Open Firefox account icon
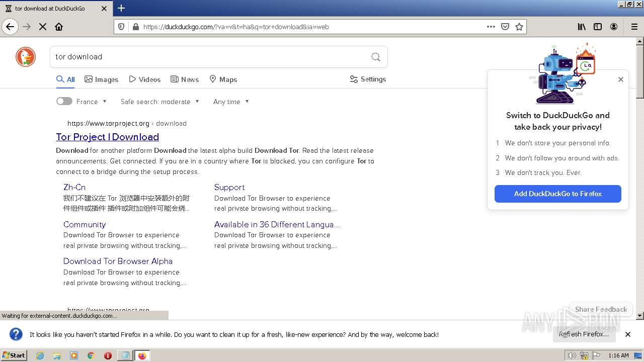This screenshot has height=362, width=644. [614, 27]
